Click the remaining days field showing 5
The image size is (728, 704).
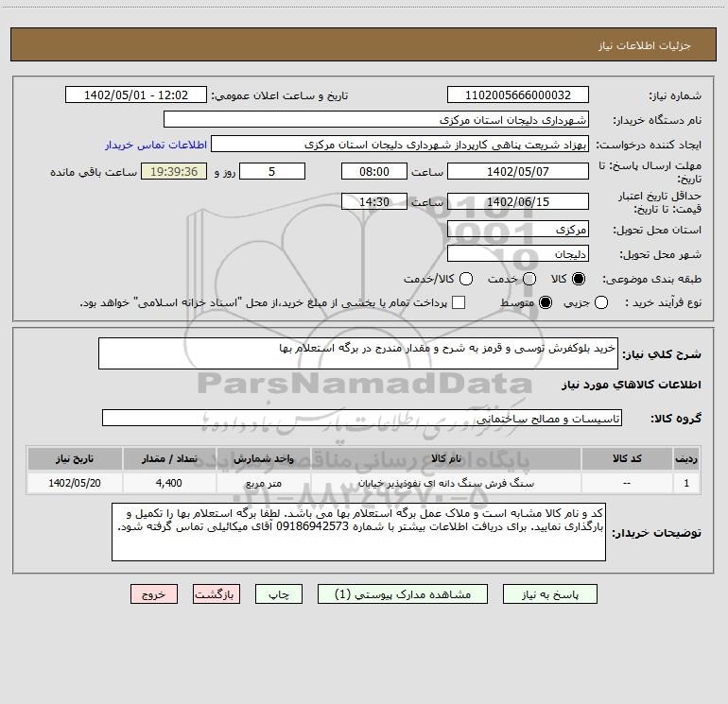point(272,171)
